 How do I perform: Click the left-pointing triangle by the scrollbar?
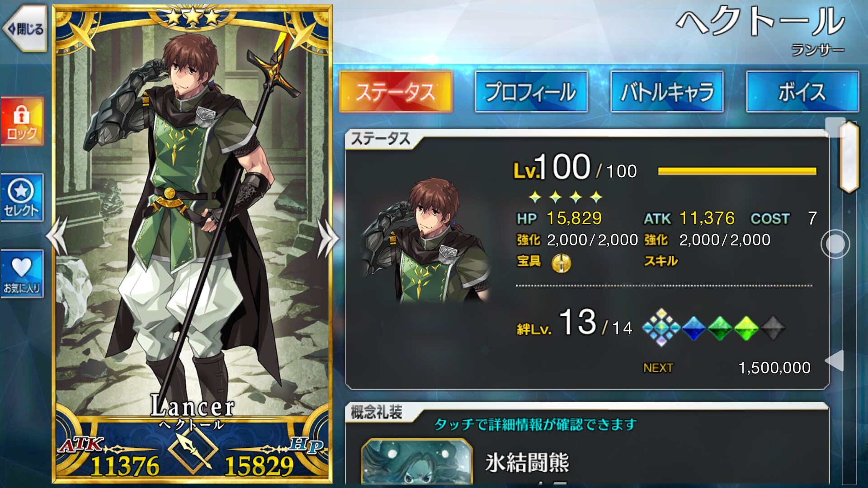tap(835, 361)
